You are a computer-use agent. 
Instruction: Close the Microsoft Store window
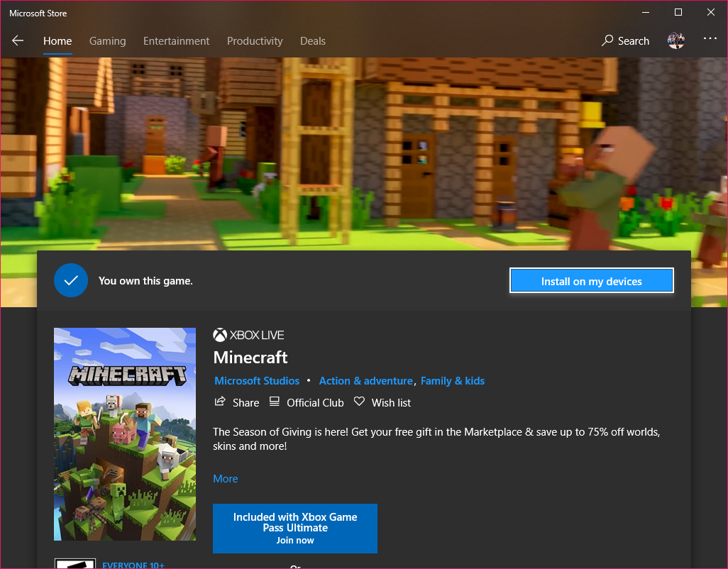[711, 13]
